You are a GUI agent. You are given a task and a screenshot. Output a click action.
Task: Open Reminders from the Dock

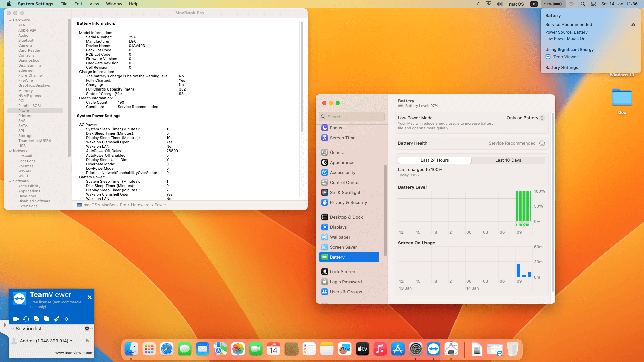[x=309, y=349]
